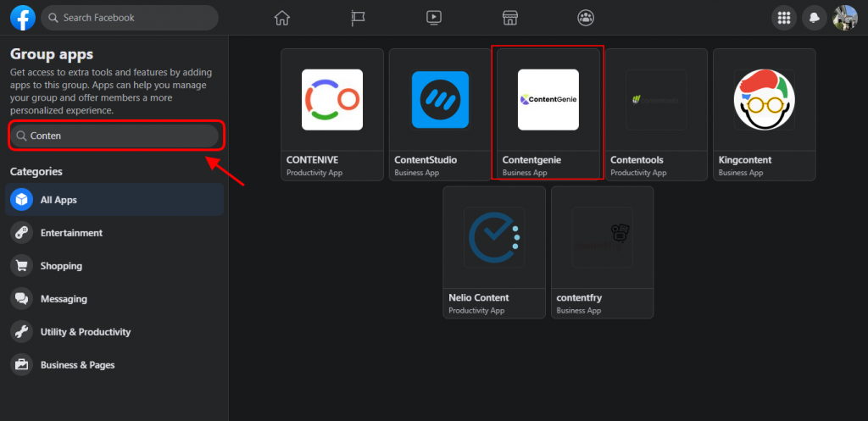Open the ContentStudio app title
This screenshot has width=868, height=421.
pos(426,160)
